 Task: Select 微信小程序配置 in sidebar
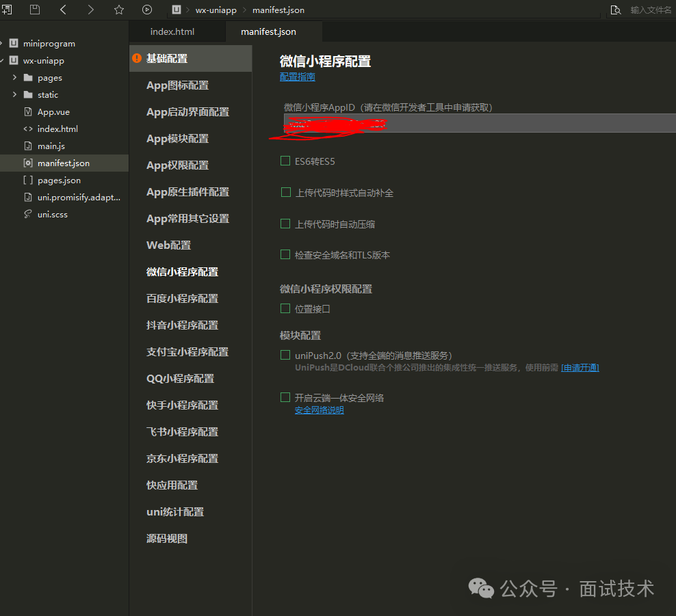click(183, 272)
